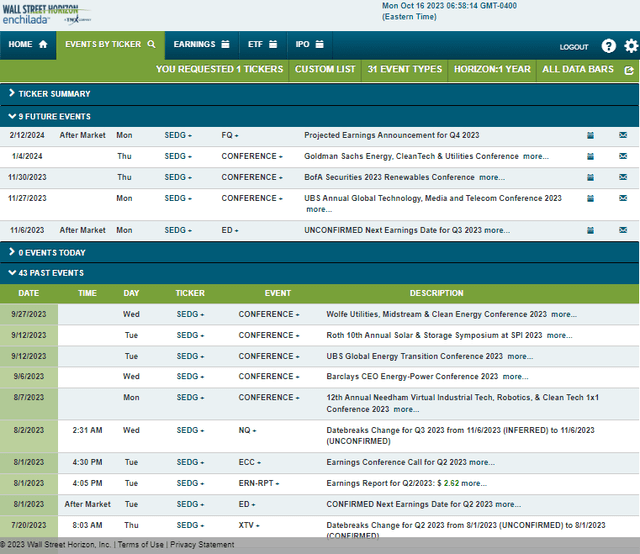Screen dimensions: 640x554
Task: Email the BofA Securities conference event
Action: [623, 177]
